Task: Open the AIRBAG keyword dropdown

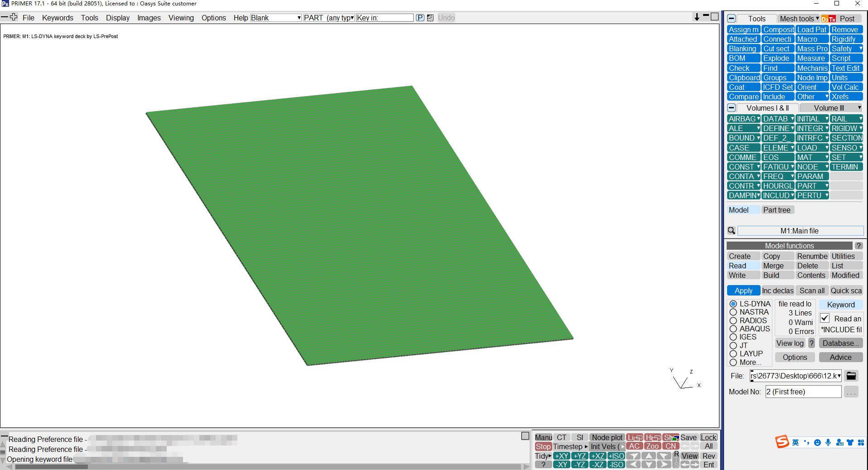Action: point(744,119)
